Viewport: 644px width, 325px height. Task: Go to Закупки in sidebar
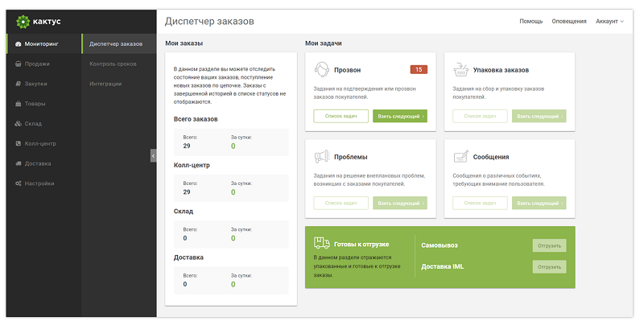(x=36, y=84)
